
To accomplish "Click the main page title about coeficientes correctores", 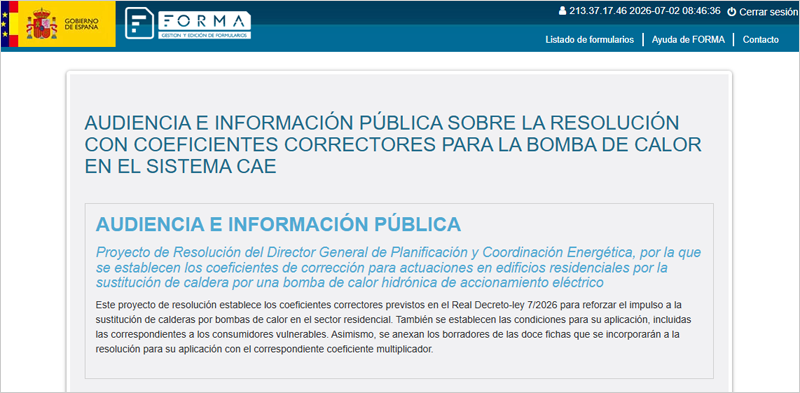I will click(x=393, y=144).
